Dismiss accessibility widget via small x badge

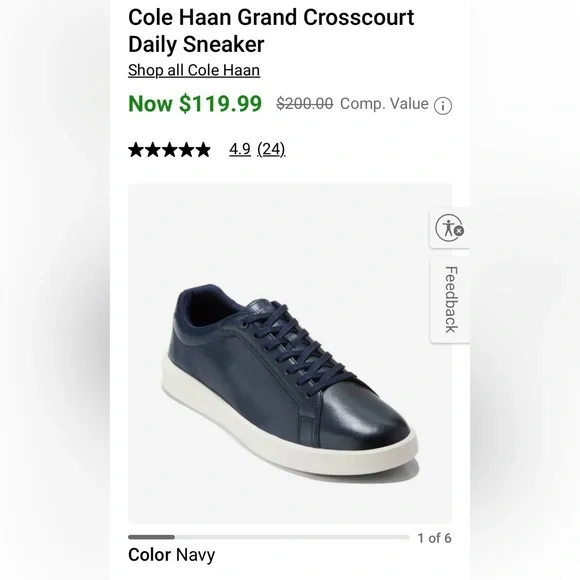click(x=459, y=231)
